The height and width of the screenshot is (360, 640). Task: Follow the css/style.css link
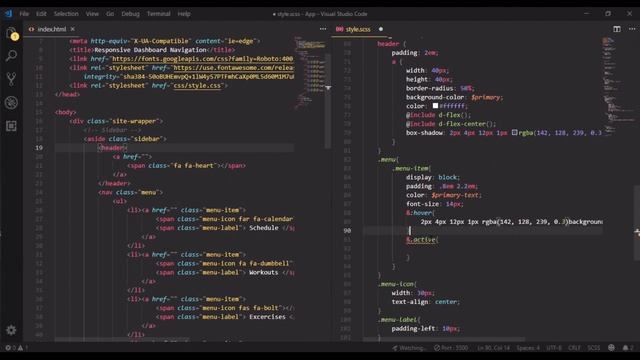click(x=197, y=86)
